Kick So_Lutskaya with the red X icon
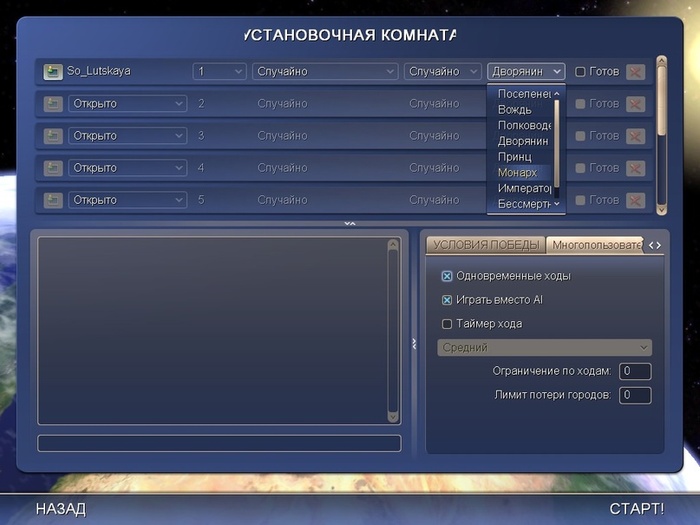Screen dimensions: 700x525 pyautogui.click(x=635, y=72)
